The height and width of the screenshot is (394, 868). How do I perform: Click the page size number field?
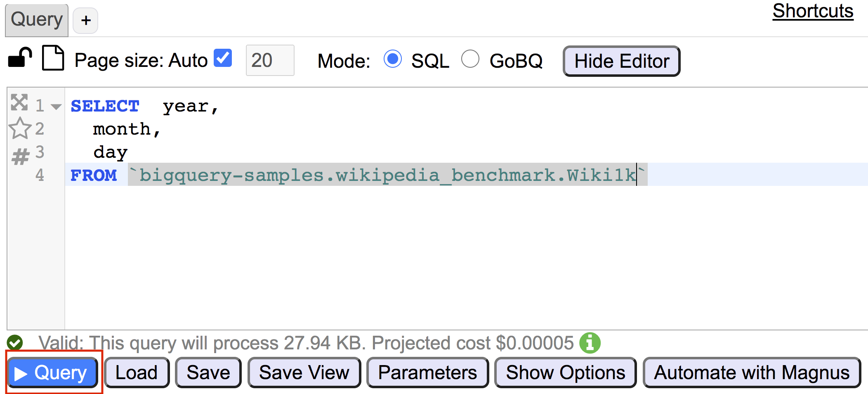click(x=270, y=60)
